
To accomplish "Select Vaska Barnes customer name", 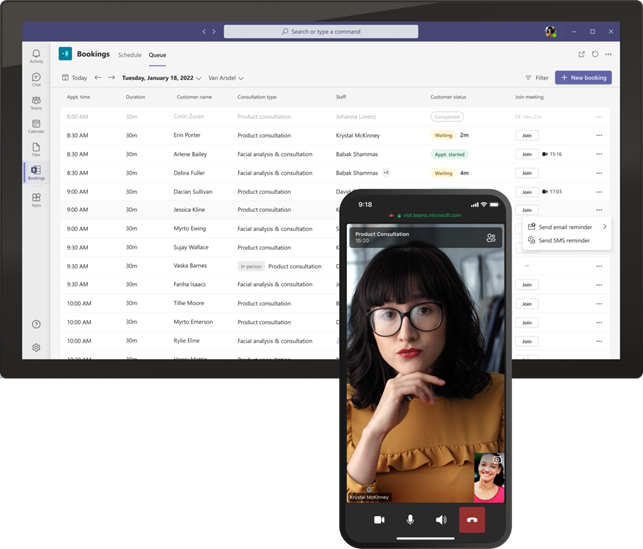I will click(x=190, y=266).
